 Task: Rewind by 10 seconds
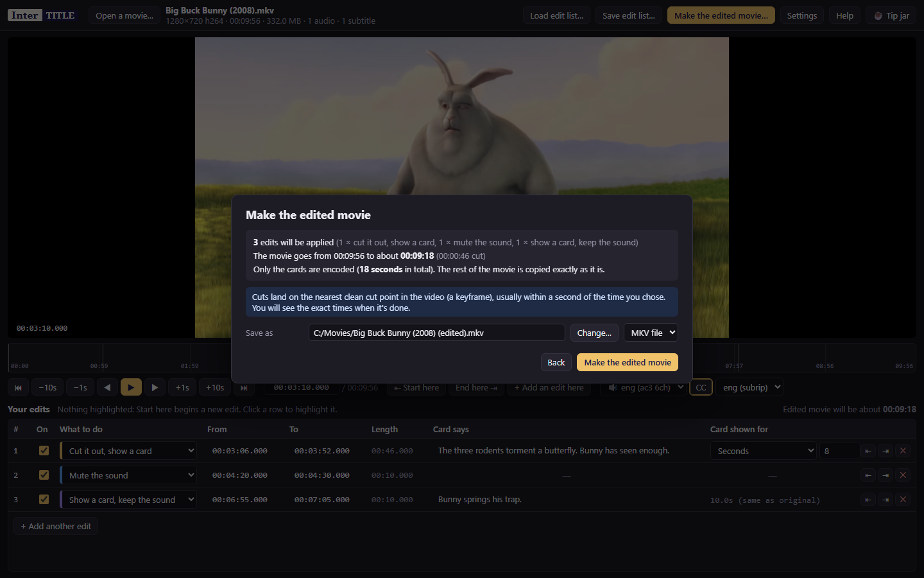47,387
